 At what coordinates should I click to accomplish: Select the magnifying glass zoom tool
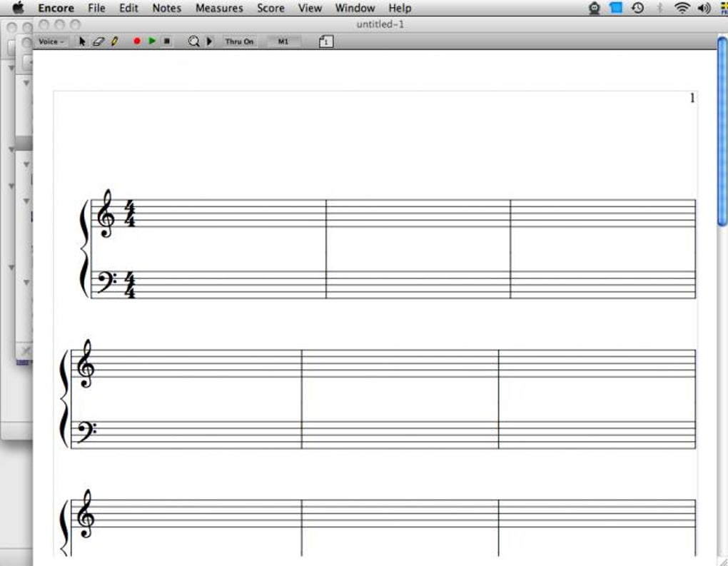tap(193, 41)
